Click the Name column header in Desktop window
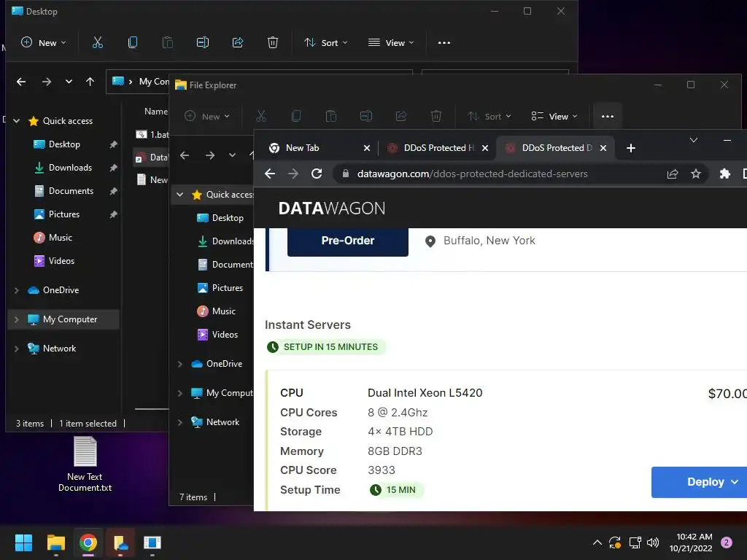Viewport: 747px width, 560px height. coord(156,112)
